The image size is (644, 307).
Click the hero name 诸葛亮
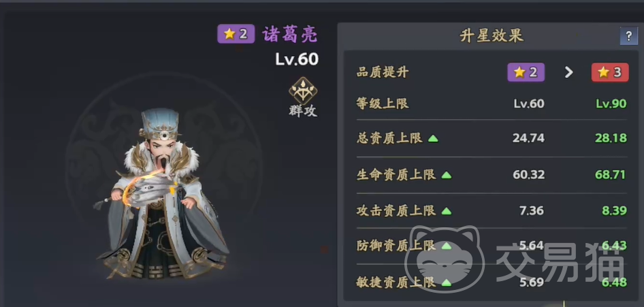click(290, 35)
